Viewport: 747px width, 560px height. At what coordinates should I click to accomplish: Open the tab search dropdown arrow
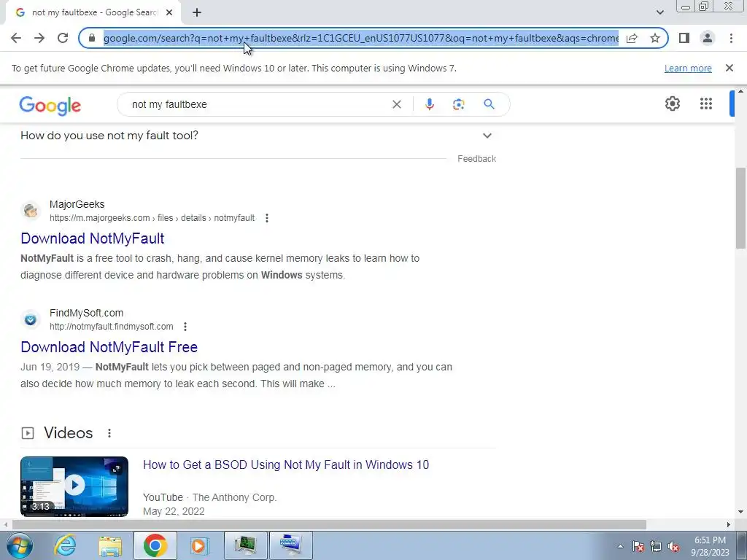click(x=659, y=12)
